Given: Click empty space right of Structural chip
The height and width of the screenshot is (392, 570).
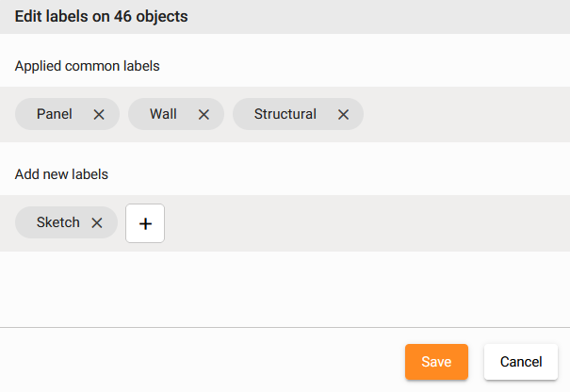Looking at the screenshot, I should pyautogui.click(x=462, y=114).
